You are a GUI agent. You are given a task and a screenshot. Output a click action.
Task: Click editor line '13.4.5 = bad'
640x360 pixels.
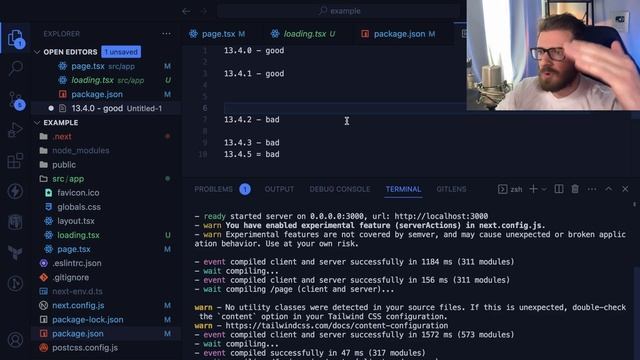click(x=251, y=154)
